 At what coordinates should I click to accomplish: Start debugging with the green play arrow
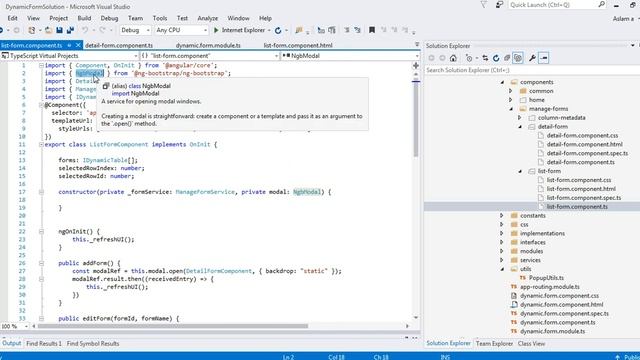click(x=216, y=30)
